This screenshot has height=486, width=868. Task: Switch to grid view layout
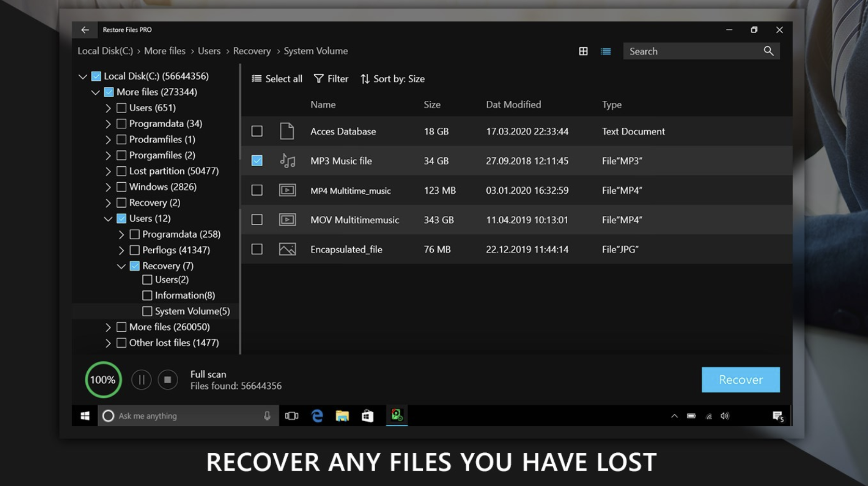tap(583, 51)
